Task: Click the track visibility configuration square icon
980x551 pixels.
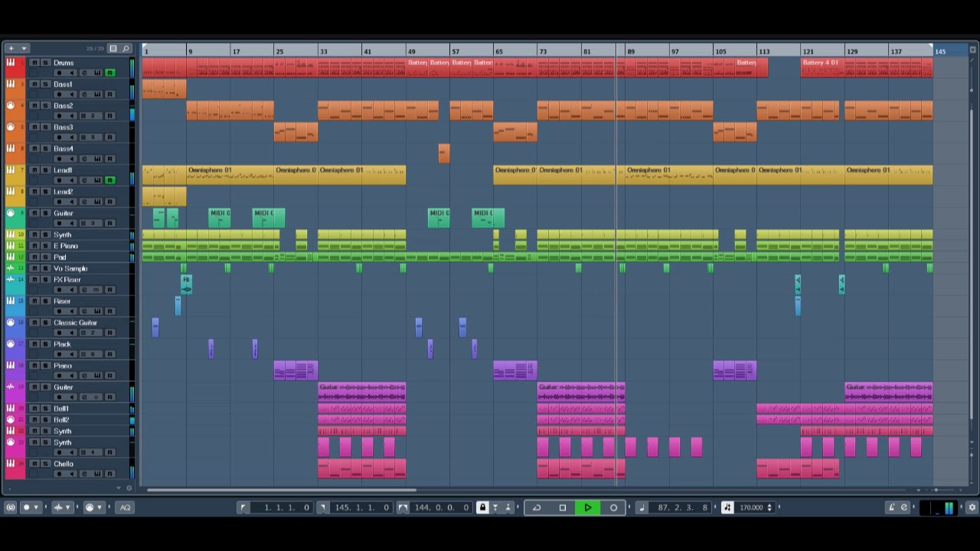Action: click(113, 48)
